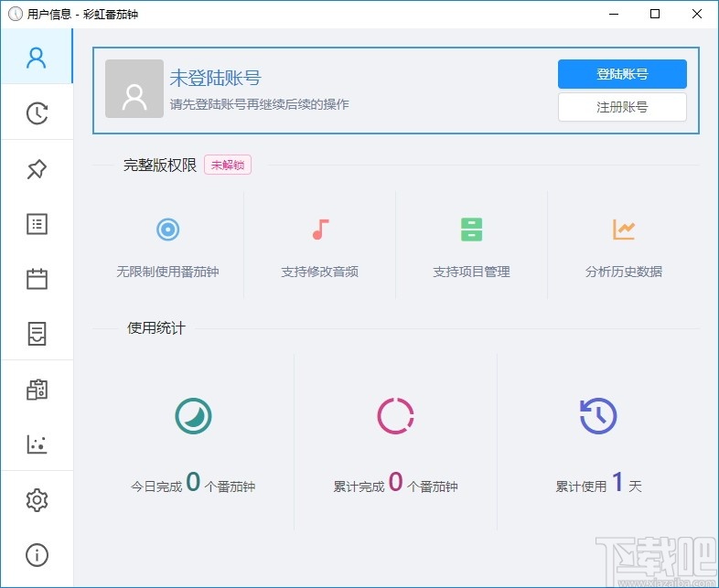Click the 使用统计 section title
The height and width of the screenshot is (588, 719).
pos(156,328)
